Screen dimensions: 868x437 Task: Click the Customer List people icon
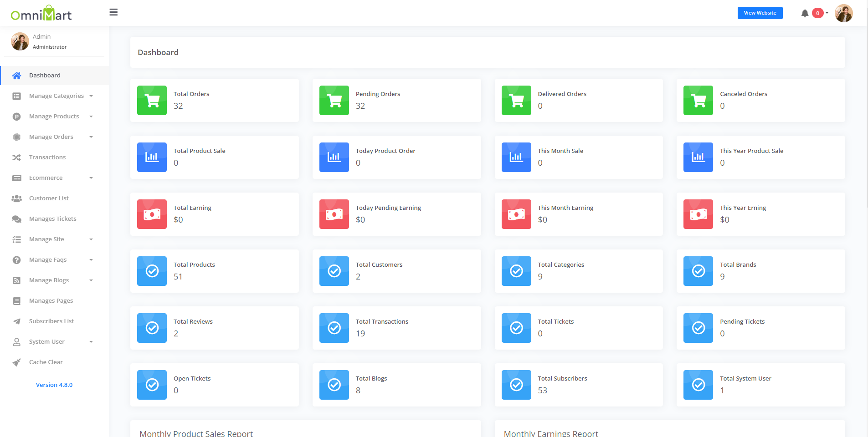point(17,198)
